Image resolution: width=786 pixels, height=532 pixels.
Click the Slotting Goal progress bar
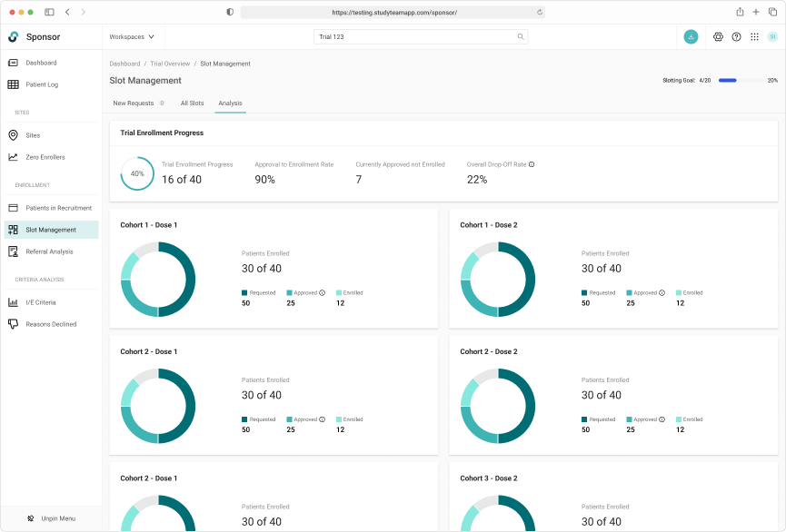739,80
